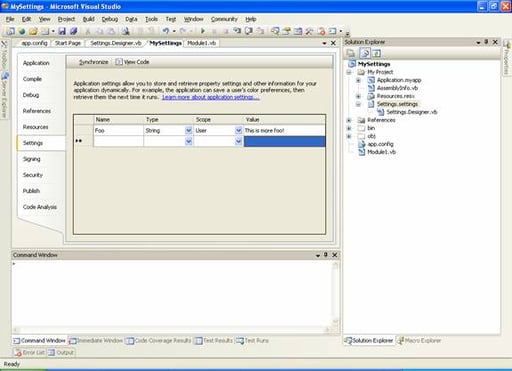Close the active MySettings document tab
Screen dimensions: 512x371
tap(333, 43)
